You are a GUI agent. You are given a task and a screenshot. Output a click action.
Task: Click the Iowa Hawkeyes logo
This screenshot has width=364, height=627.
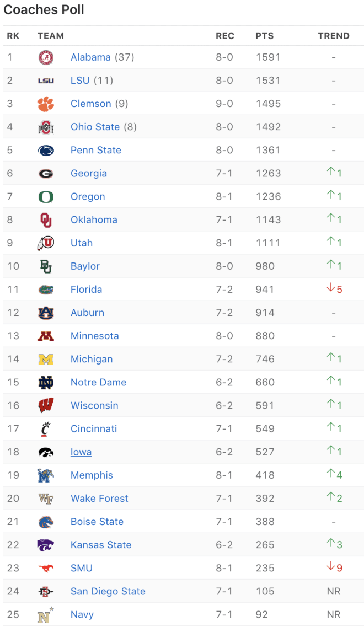pos(46,452)
